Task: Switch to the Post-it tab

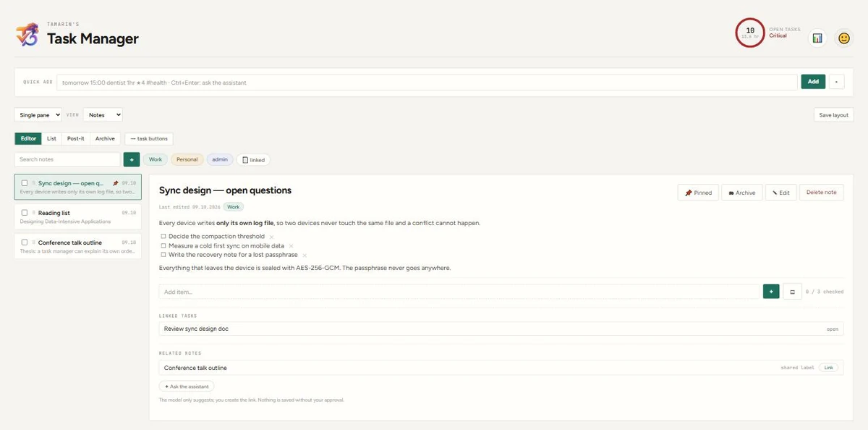Action: coord(76,138)
